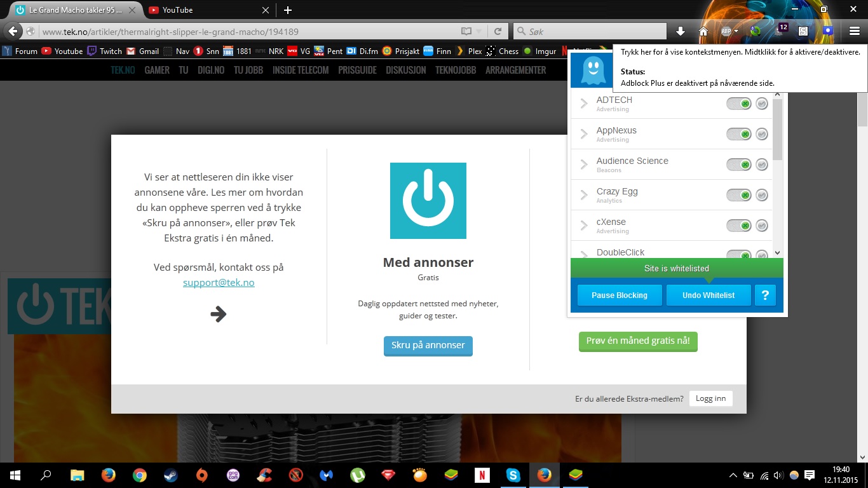
Task: Expand the cXense tracker details
Action: 584,226
